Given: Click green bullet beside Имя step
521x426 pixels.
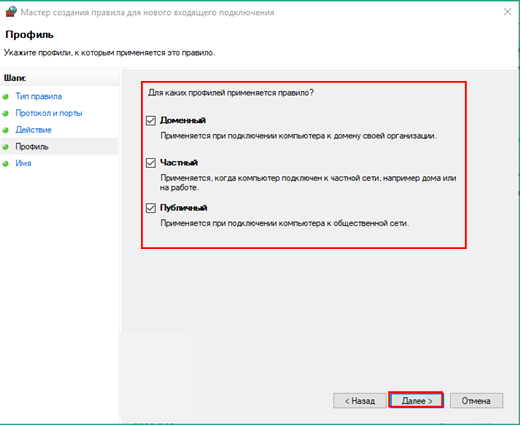Looking at the screenshot, I should tap(5, 164).
